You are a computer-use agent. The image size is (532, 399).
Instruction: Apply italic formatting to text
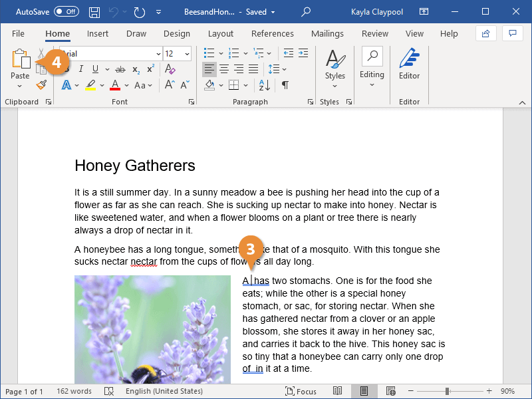click(x=82, y=69)
